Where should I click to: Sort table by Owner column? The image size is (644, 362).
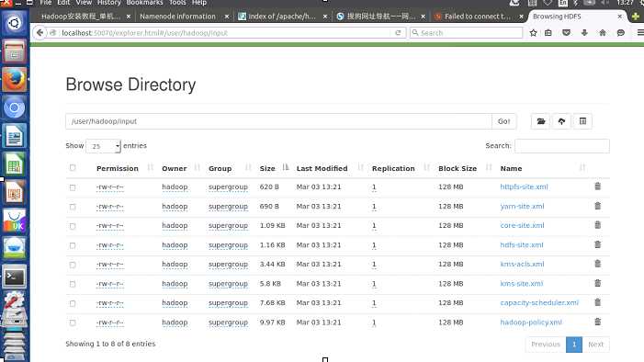click(175, 168)
